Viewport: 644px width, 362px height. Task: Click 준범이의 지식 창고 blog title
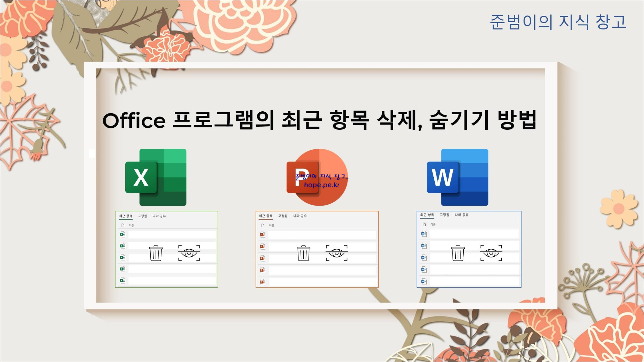(558, 22)
